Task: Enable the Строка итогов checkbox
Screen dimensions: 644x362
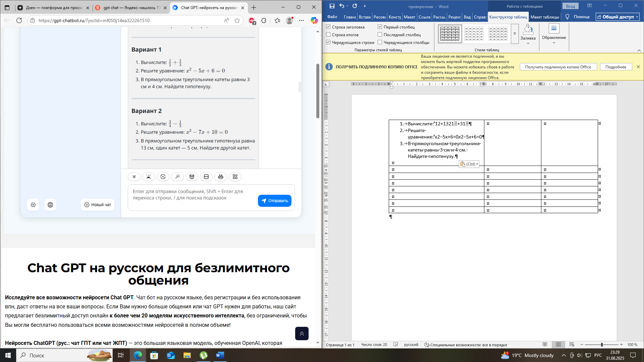Action: click(328, 35)
